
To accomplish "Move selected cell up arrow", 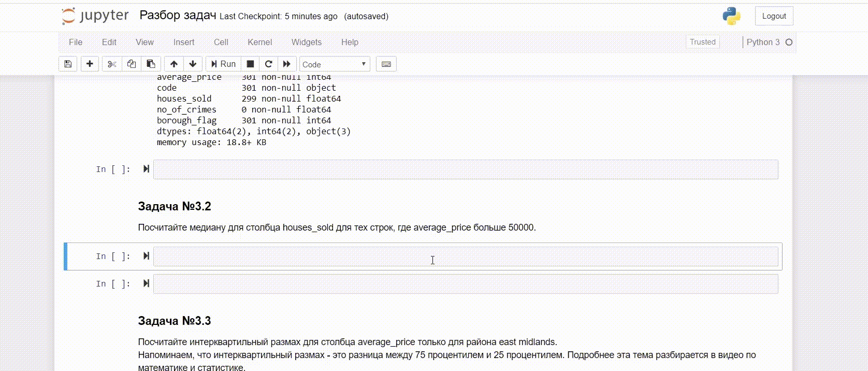I will tap(174, 64).
